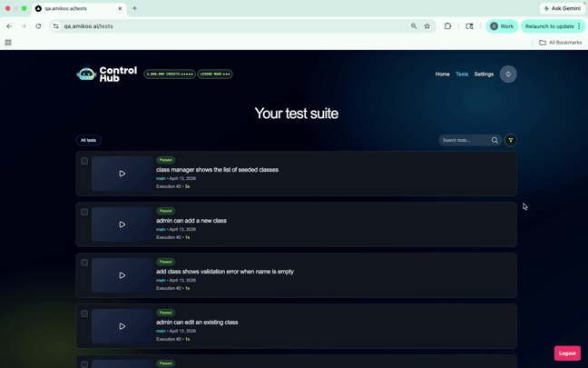The image size is (588, 368).
Task: Open the Work profile menu
Action: pyautogui.click(x=502, y=26)
